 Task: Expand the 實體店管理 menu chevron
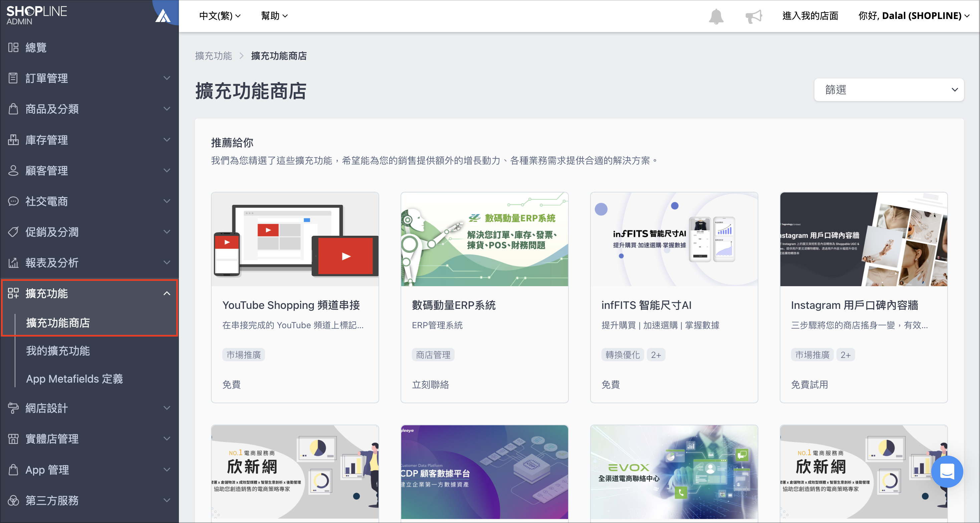pos(167,439)
